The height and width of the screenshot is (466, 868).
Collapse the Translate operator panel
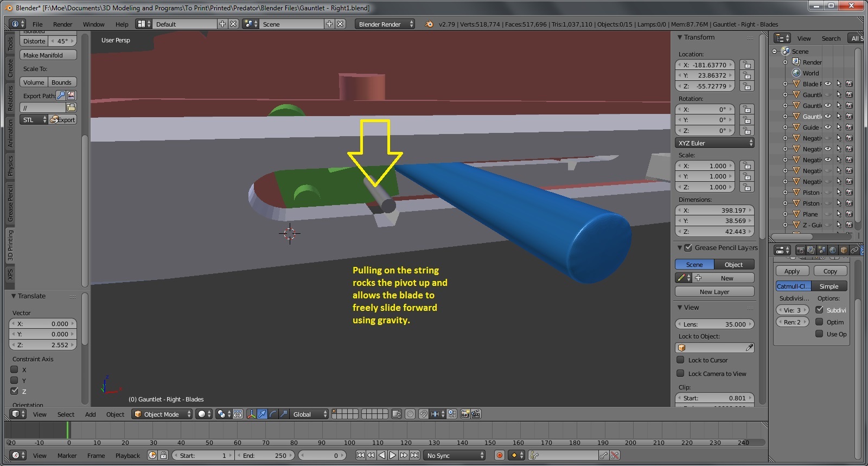[14, 296]
